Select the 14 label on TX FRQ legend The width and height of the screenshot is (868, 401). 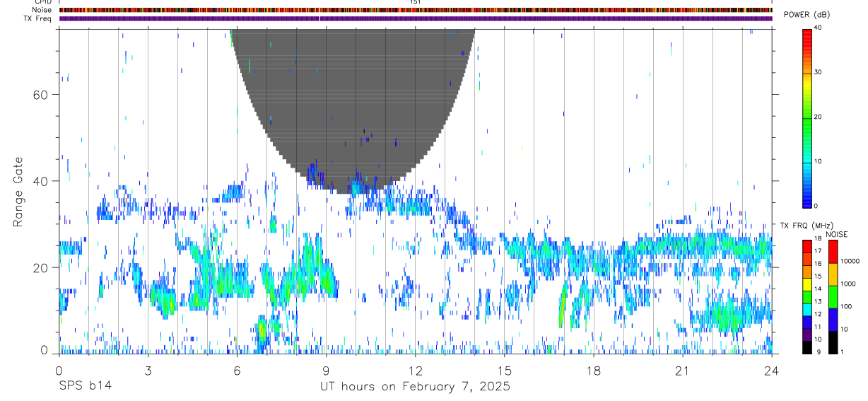click(x=818, y=289)
